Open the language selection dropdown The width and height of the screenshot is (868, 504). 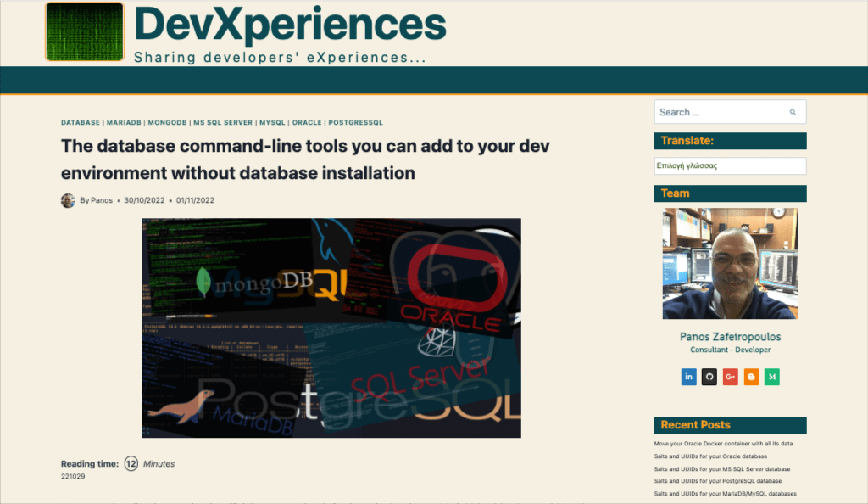730,165
